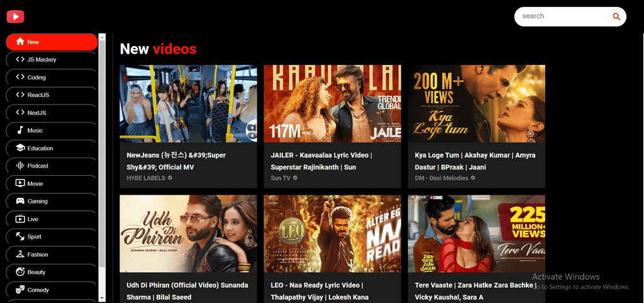
Task: Click the Movie screen icon
Action: pyautogui.click(x=19, y=183)
